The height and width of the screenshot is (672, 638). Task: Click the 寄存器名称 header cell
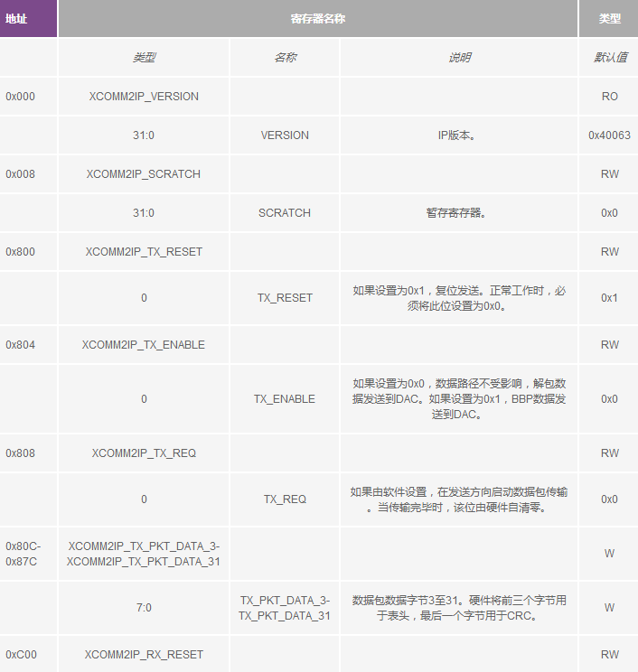tap(317, 18)
